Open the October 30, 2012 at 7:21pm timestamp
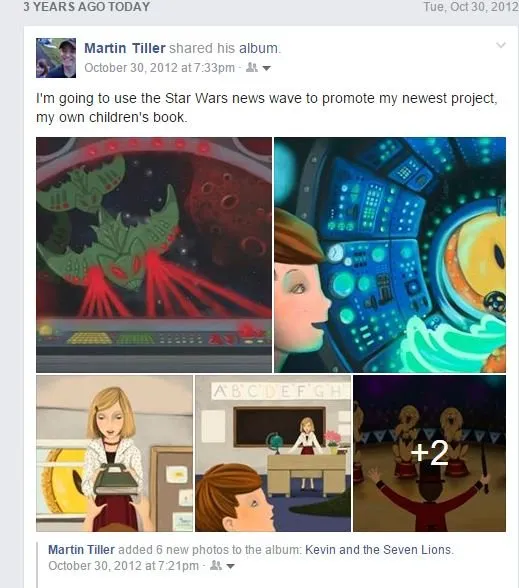Image resolution: width=519 pixels, height=588 pixels. (x=123, y=566)
